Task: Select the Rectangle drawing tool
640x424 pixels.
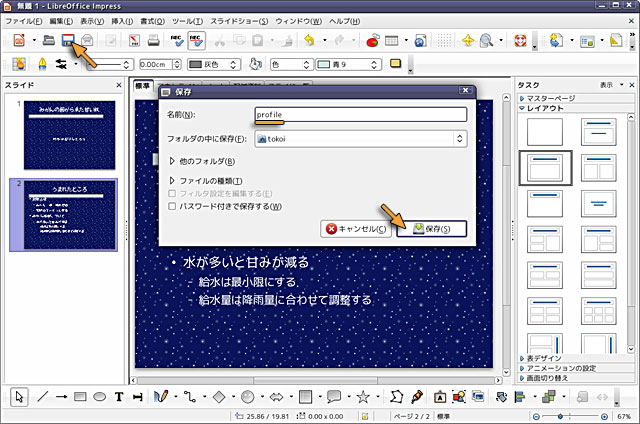Action: 80,397
